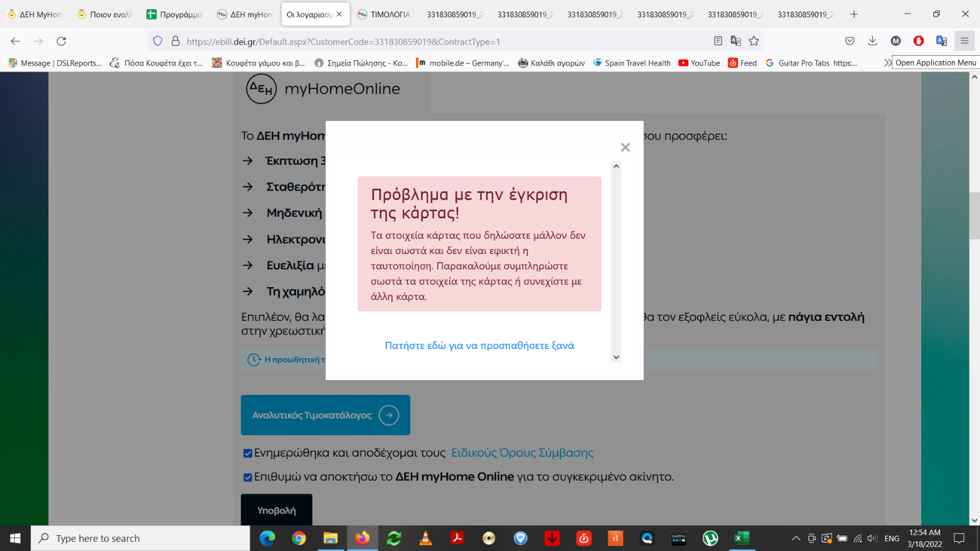Viewport: 980px width, 551px height.
Task: Open the Feed bookmark
Action: coord(742,62)
